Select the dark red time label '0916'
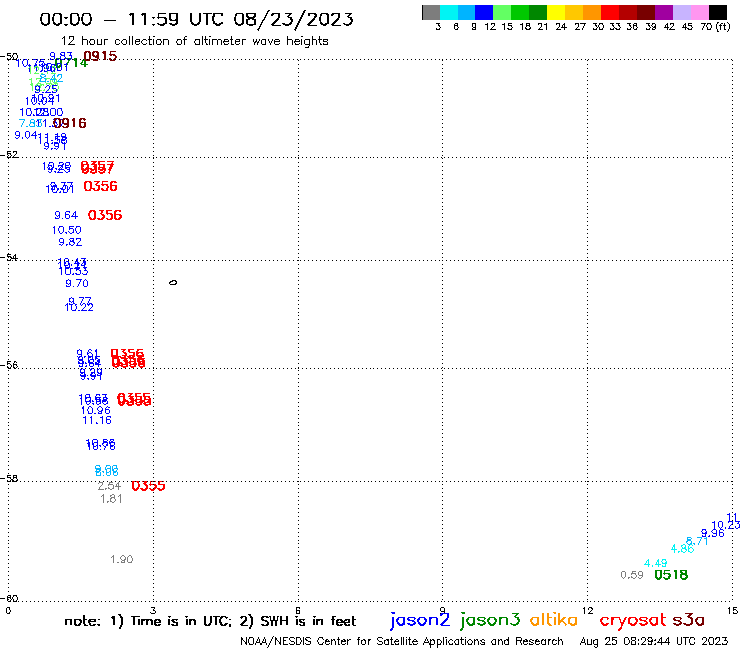This screenshot has height=650, width=740. coord(70,123)
